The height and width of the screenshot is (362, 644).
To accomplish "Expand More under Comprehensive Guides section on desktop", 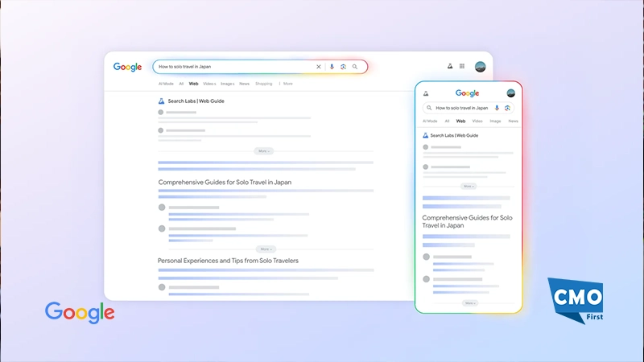I will [x=266, y=249].
